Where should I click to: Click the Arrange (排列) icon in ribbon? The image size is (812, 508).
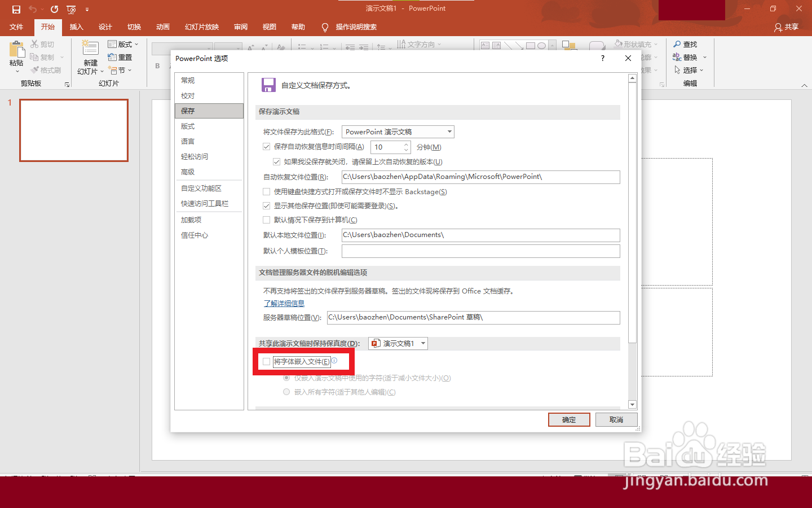pyautogui.click(x=569, y=46)
